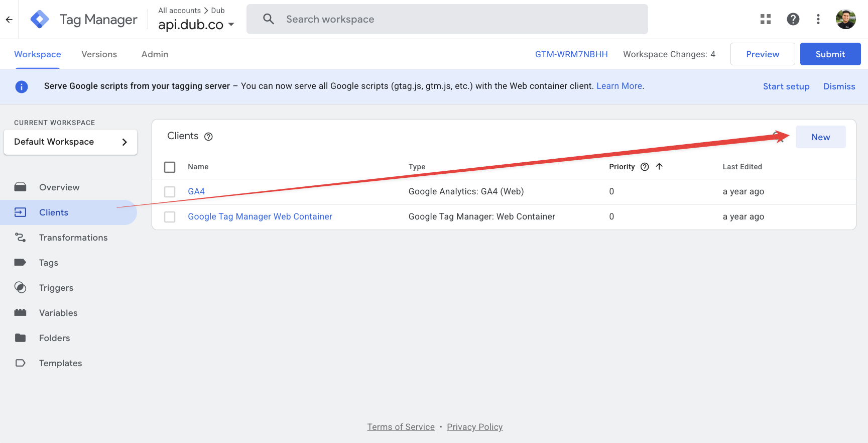
Task: Open Variables in the sidebar
Action: (x=58, y=313)
